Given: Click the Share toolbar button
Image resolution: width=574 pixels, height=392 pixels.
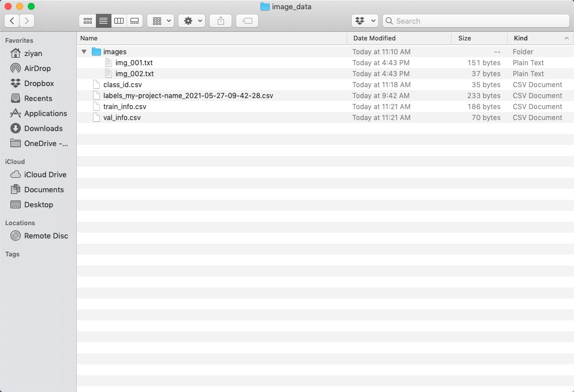Looking at the screenshot, I should pos(221,21).
